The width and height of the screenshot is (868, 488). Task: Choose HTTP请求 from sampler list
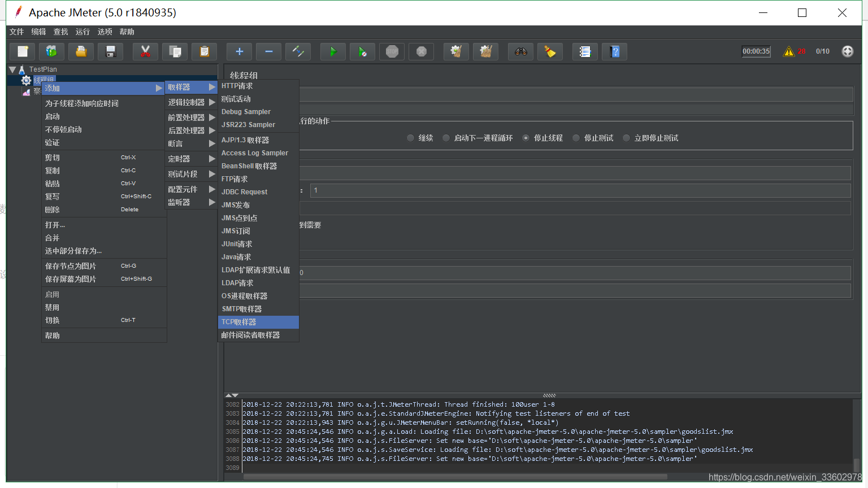(x=258, y=86)
